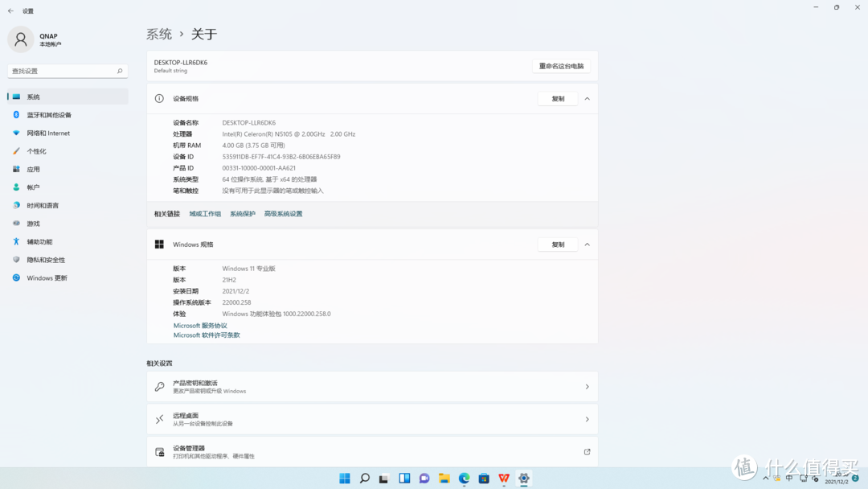
Task: Collapse the 设备规格 section
Action: pos(588,97)
